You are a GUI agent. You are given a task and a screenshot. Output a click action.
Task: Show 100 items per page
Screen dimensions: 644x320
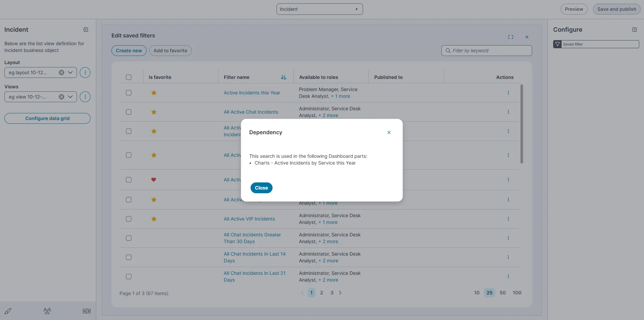(517, 293)
